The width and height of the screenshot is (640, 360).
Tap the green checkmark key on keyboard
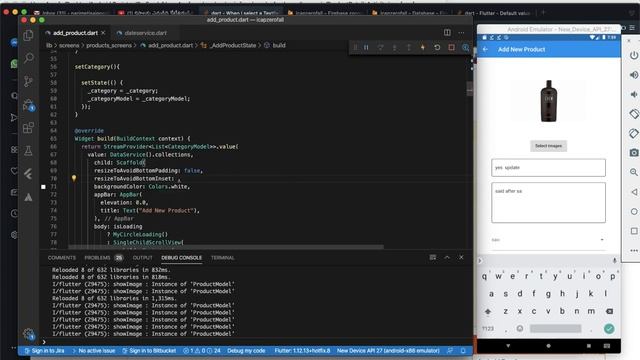[609, 329]
